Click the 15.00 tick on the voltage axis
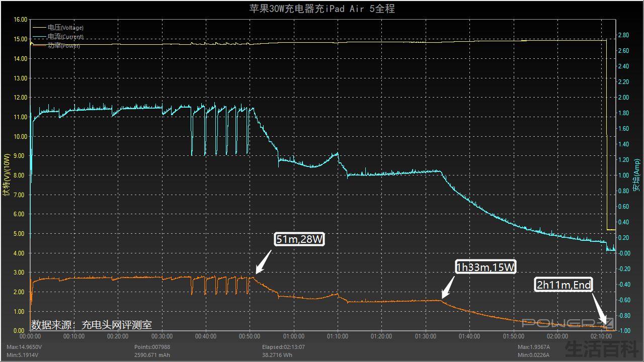 point(20,39)
